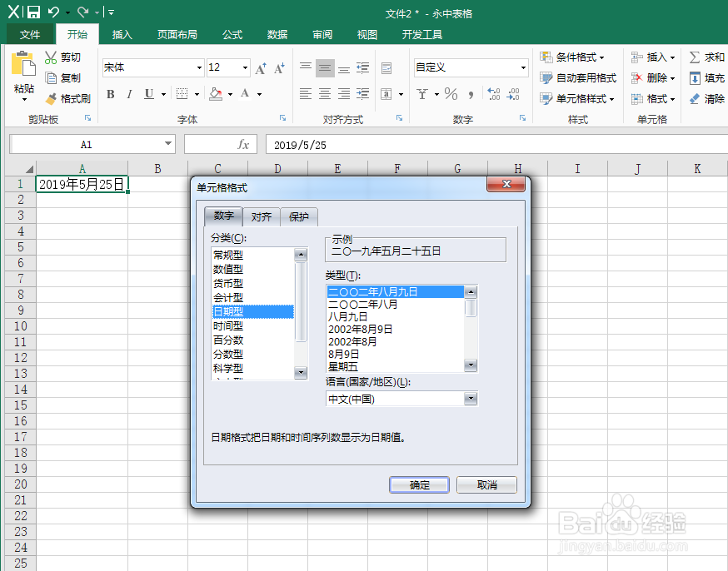Screen dimensions: 728x571
Task: Click the Cut (剪切) scissors icon
Action: [51, 57]
